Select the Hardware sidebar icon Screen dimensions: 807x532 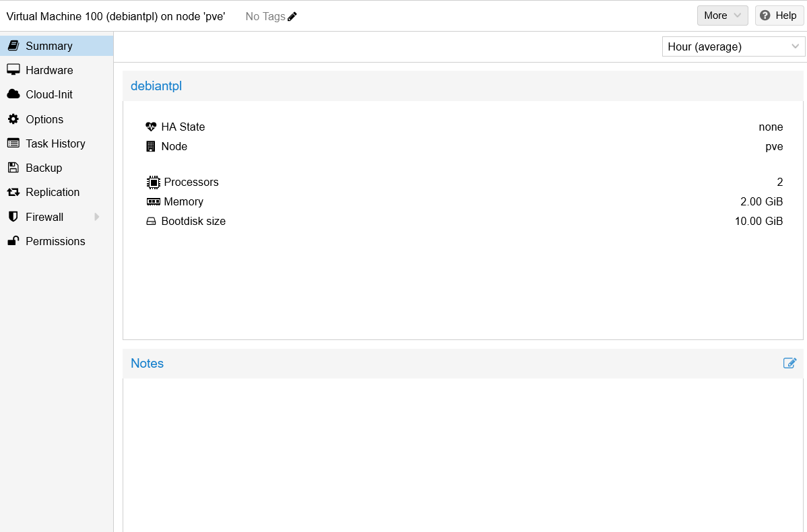(x=14, y=69)
